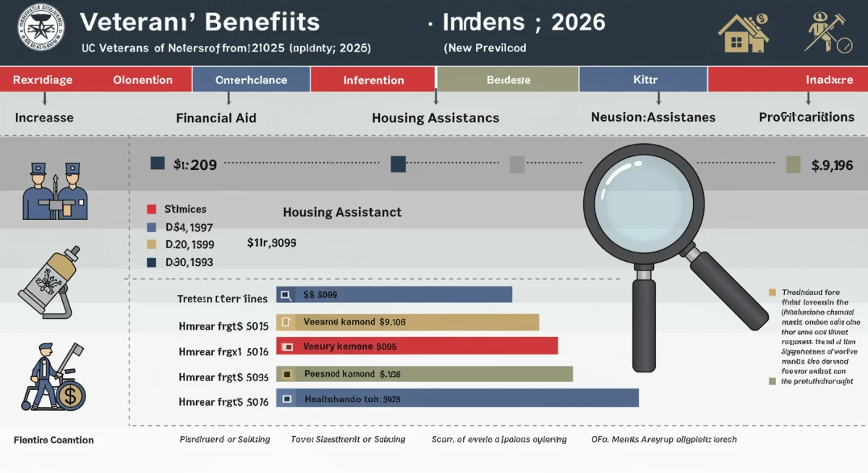The image size is (868, 473).
Task: Open the Pisrdruerd or Seiriting link
Action: 224,439
